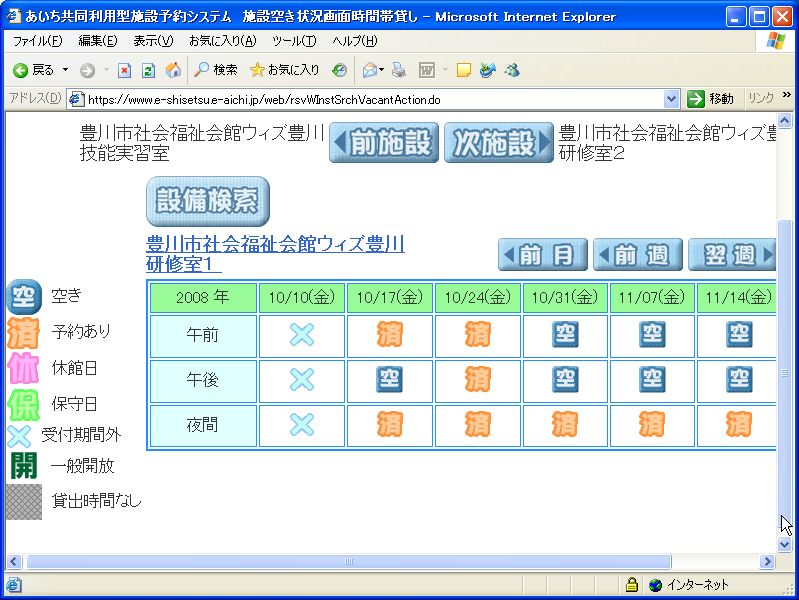Expand the Back button history dropdown
This screenshot has width=799, height=600.
[x=66, y=70]
